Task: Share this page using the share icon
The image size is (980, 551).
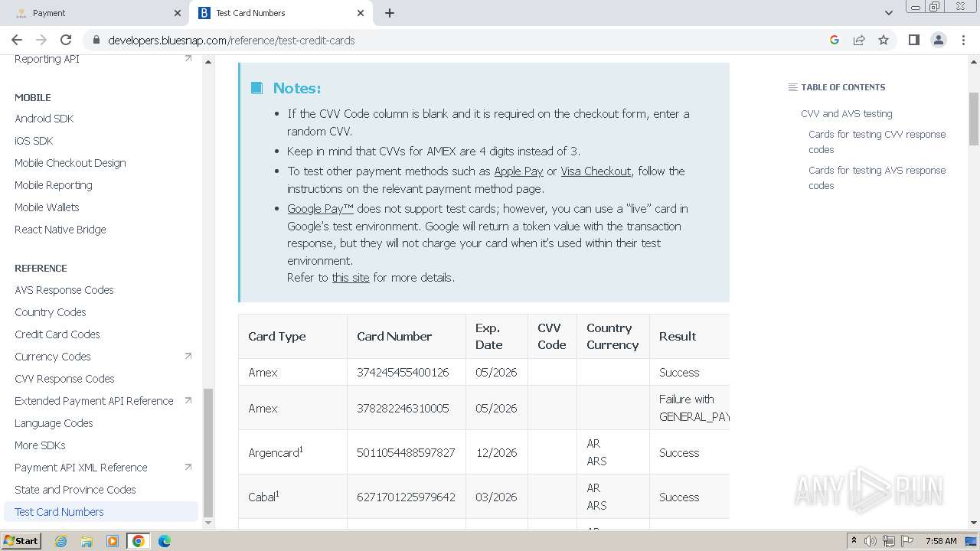Action: point(859,40)
